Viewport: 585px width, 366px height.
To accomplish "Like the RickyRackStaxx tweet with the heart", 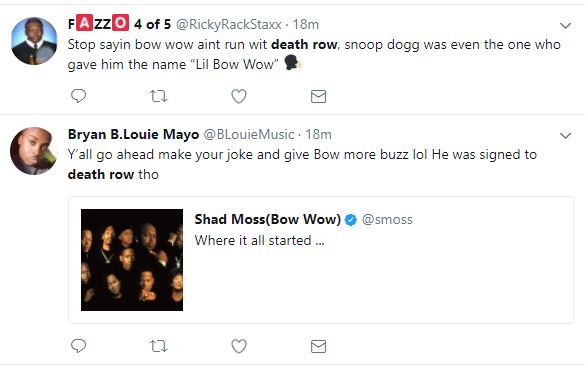I will tap(239, 96).
